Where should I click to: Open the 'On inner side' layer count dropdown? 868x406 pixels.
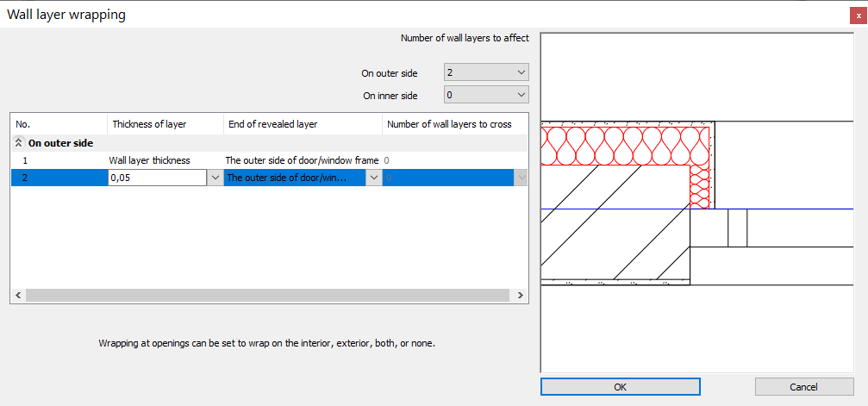tap(486, 95)
